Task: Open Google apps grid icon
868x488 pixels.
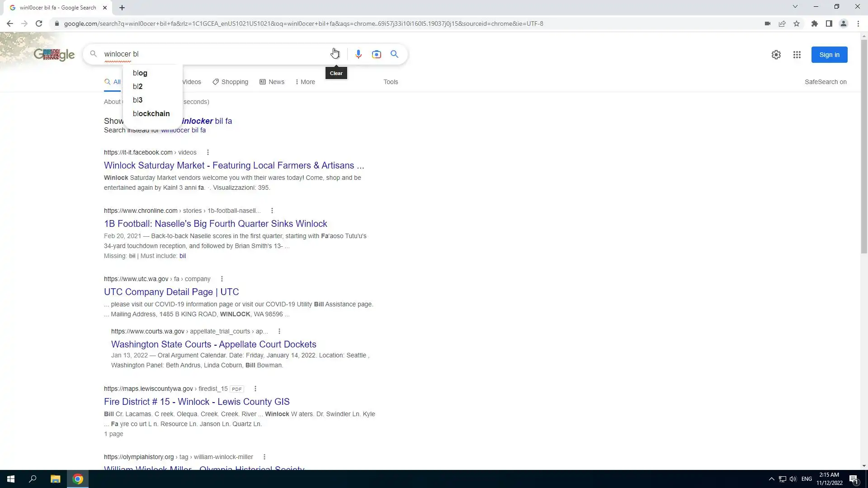Action: pos(797,55)
